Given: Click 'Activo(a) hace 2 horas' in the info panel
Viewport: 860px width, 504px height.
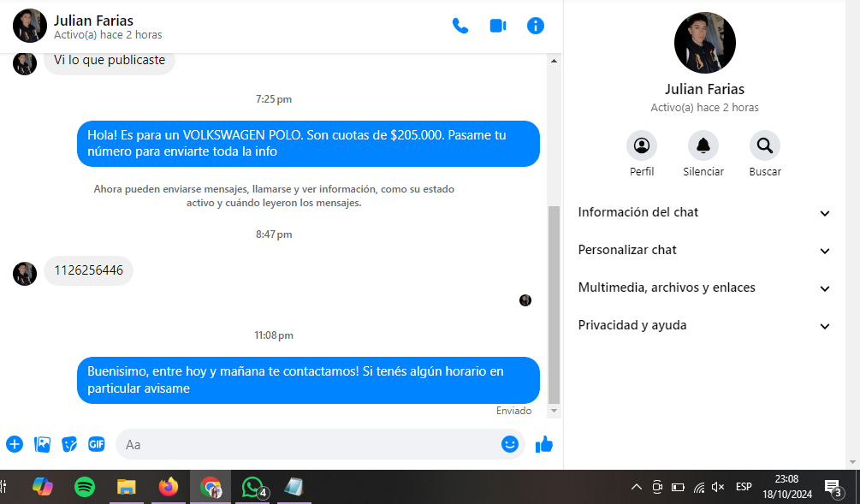Looking at the screenshot, I should point(704,108).
